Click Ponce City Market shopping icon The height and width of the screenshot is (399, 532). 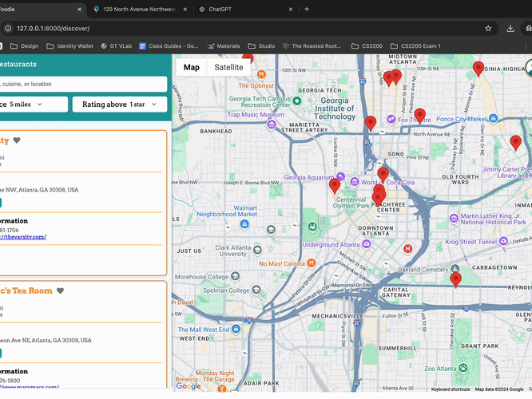pyautogui.click(x=494, y=118)
